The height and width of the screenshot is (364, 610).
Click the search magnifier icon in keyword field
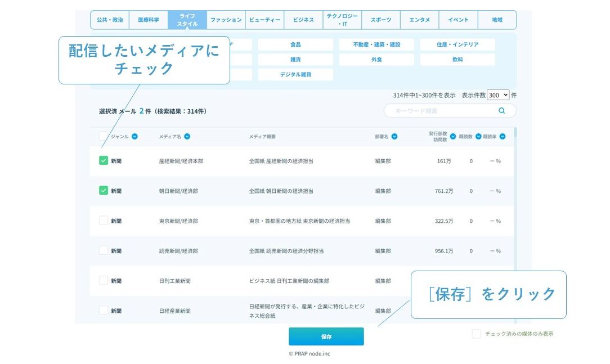coord(501,111)
